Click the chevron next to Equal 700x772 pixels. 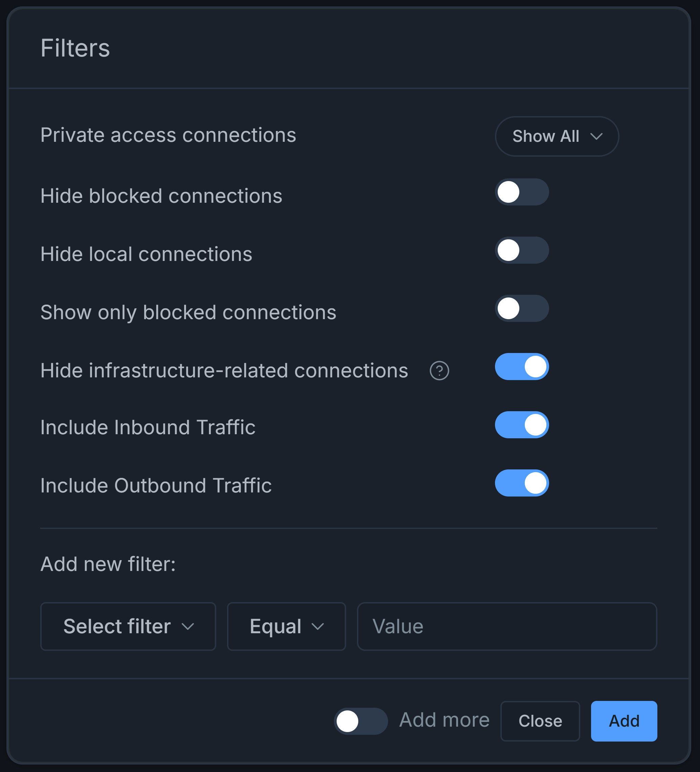[x=318, y=626]
